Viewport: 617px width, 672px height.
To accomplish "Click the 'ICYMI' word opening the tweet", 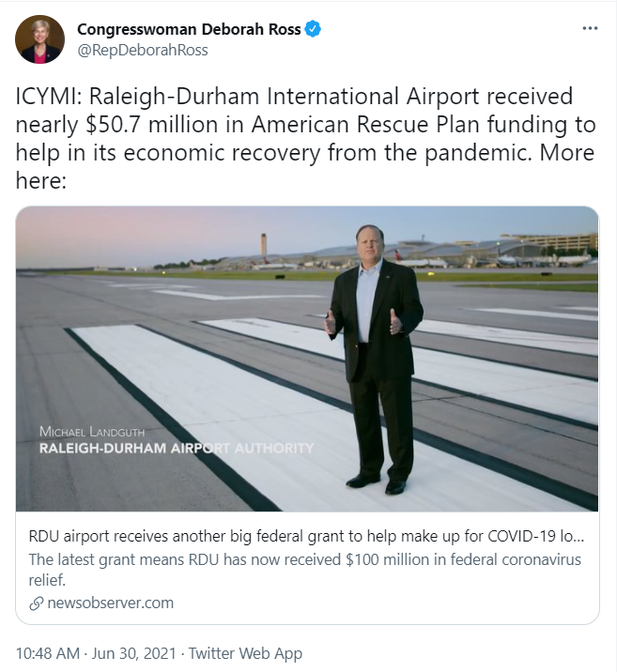I will [x=45, y=97].
